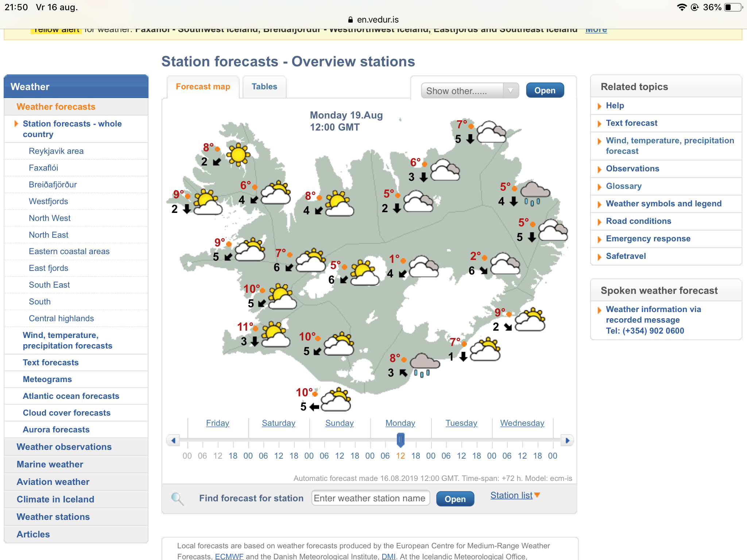Click the ECMWF link in the footer text

click(x=229, y=556)
